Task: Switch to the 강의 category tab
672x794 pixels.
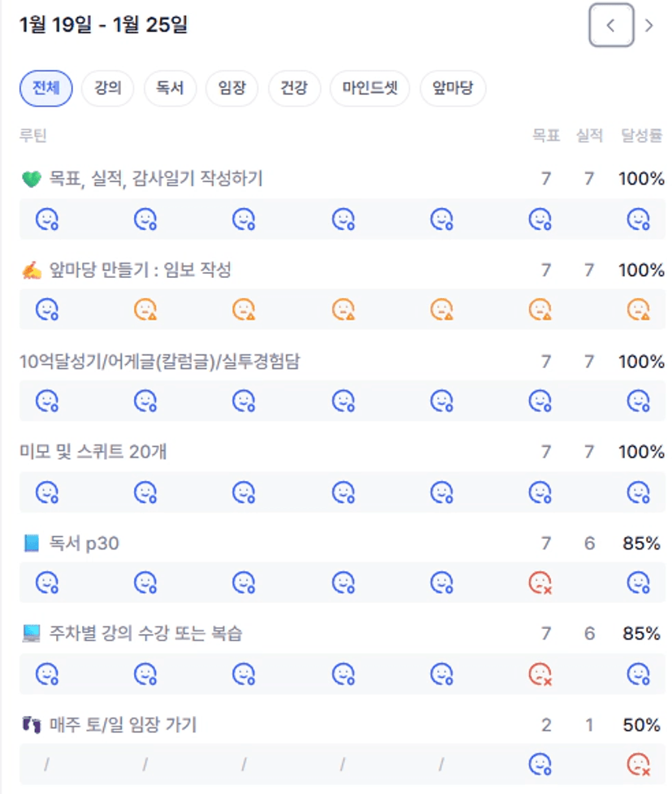Action: pyautogui.click(x=108, y=89)
